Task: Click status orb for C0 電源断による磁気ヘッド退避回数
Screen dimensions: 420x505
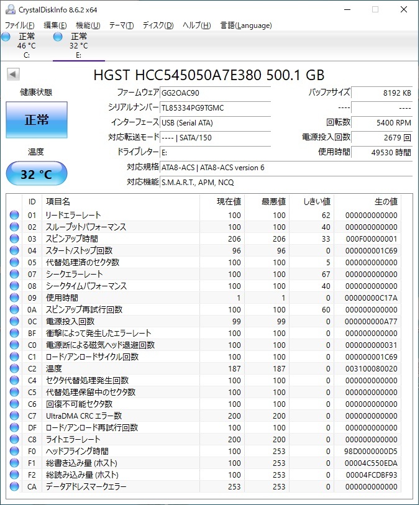Action: coord(14,345)
